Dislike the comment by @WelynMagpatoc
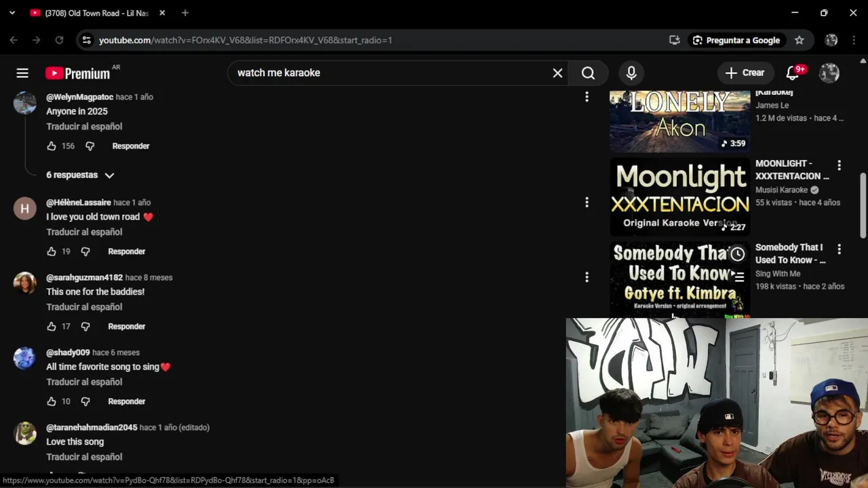Screen dimensions: 868x488 click(90, 146)
